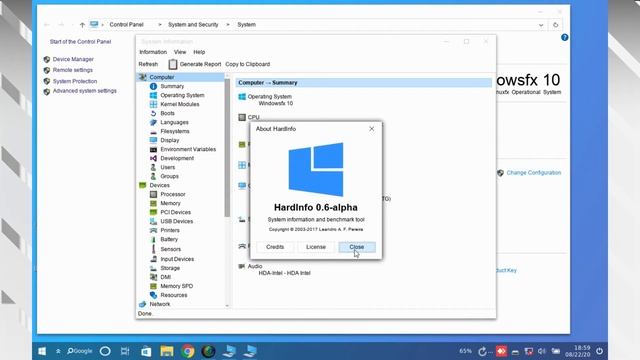This screenshot has width=640, height=360.
Task: Select the Battery icon in tree
Action: [153, 240]
